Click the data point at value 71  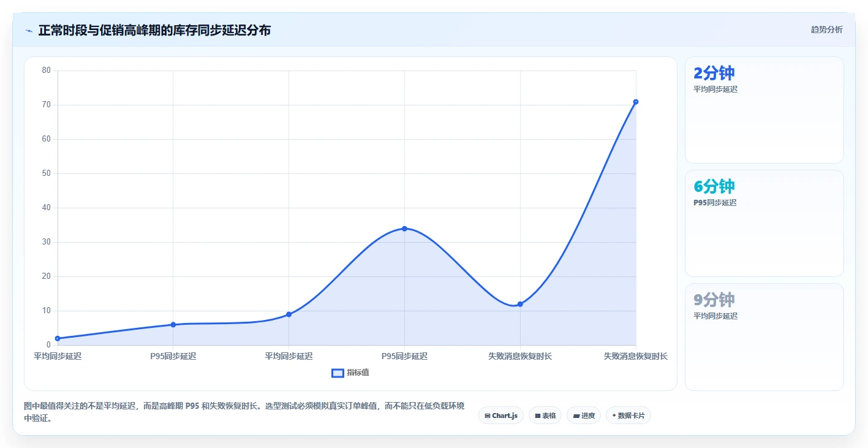point(635,102)
